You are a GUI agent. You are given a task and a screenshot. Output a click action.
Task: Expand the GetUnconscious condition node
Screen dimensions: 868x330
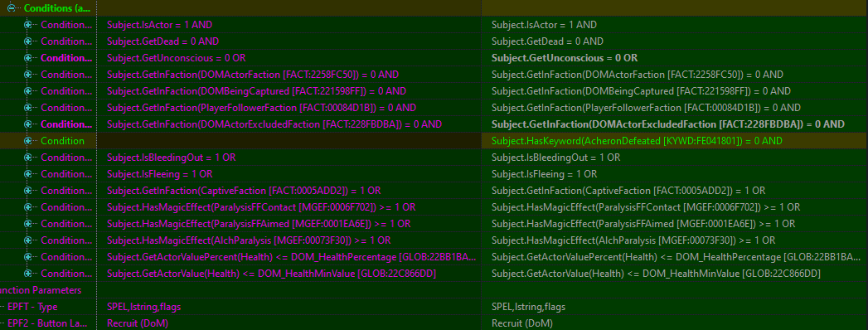pyautogui.click(x=27, y=58)
